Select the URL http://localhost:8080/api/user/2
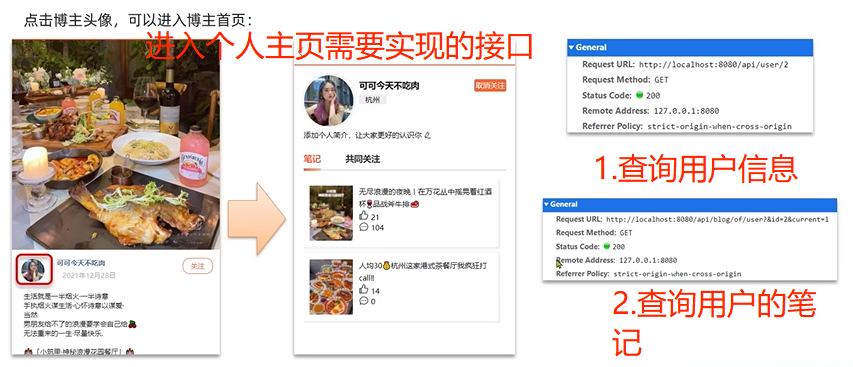This screenshot has height=367, width=853. pyautogui.click(x=713, y=64)
